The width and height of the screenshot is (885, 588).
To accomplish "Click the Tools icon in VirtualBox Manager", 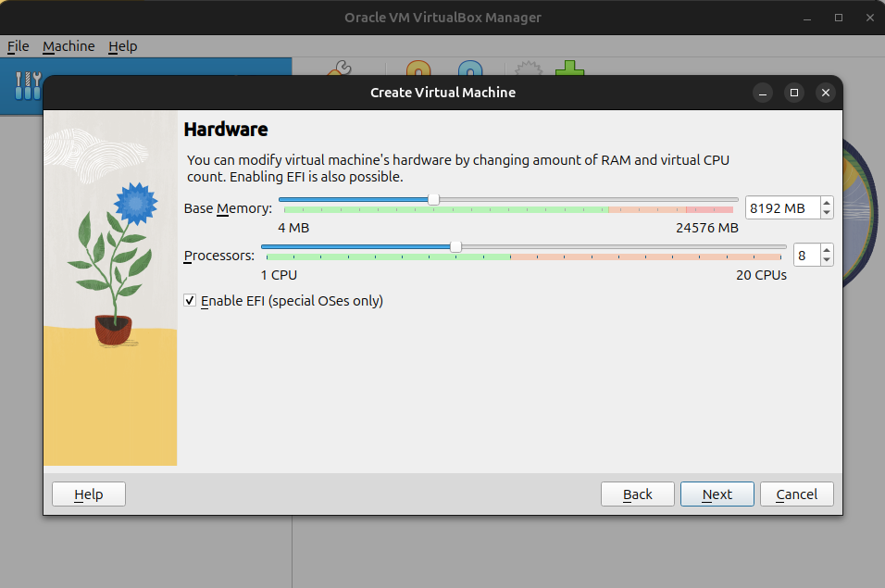I will point(28,86).
